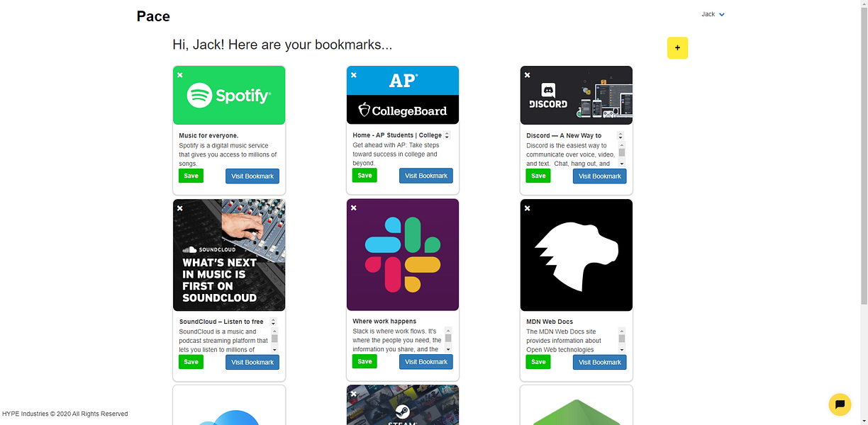The image size is (868, 425).
Task: Click the SoundCloud mixing board thumbnail
Action: (229, 255)
